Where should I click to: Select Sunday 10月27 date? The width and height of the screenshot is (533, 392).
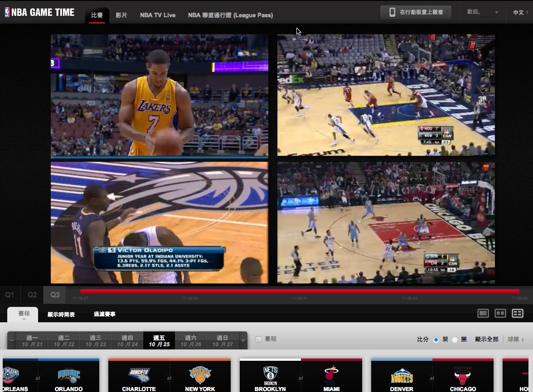coord(223,341)
